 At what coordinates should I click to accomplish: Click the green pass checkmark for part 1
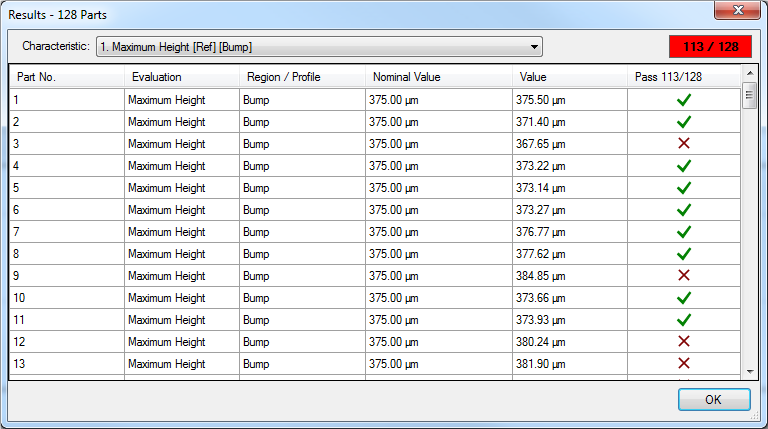[x=684, y=100]
